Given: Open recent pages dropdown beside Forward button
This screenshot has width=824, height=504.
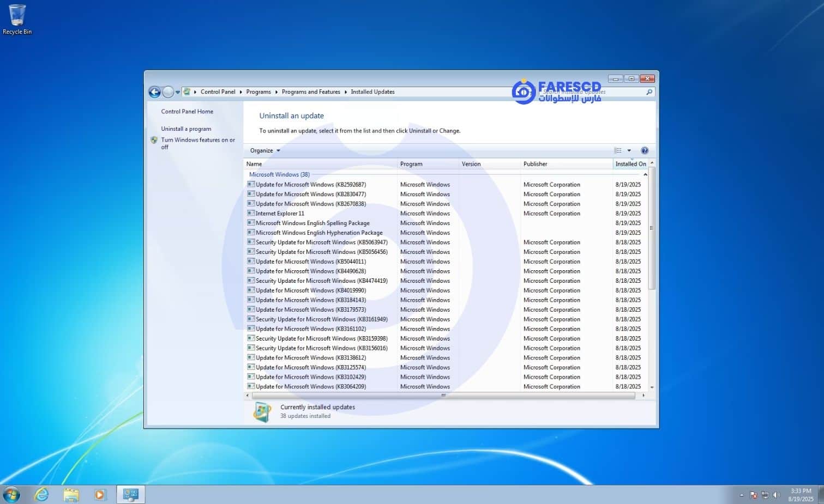Looking at the screenshot, I should (178, 92).
